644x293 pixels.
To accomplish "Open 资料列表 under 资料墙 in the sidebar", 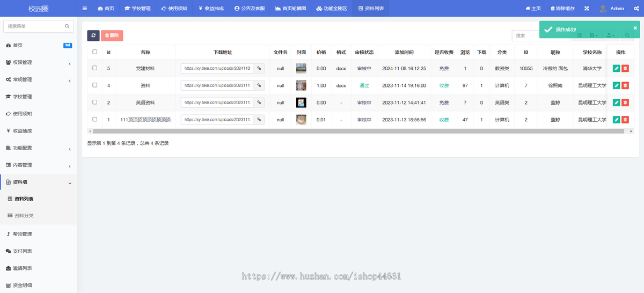I will point(39,199).
